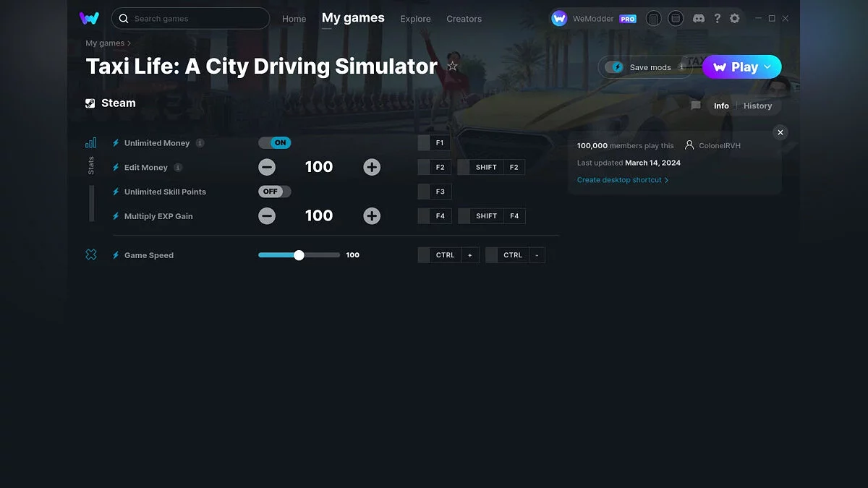Click the CTRL - hotkey button
868x488 pixels.
pyautogui.click(x=522, y=255)
